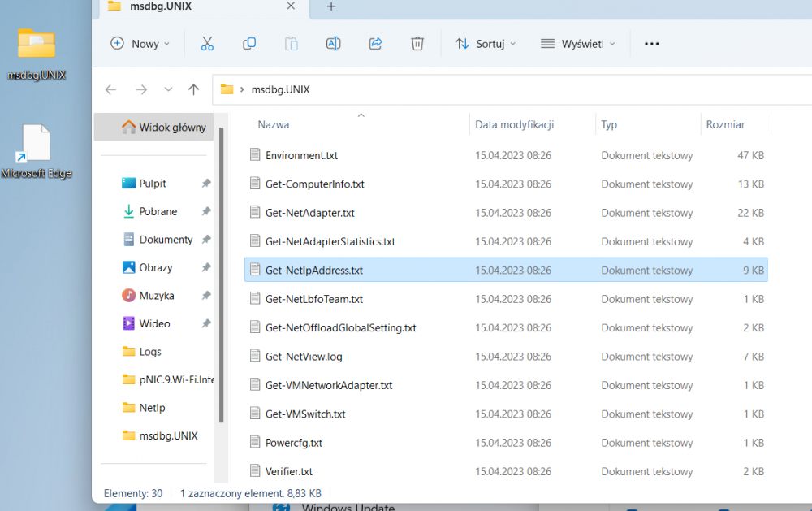This screenshot has height=511, width=812.
Task: Click the Share icon in toolbar
Action: tap(375, 44)
